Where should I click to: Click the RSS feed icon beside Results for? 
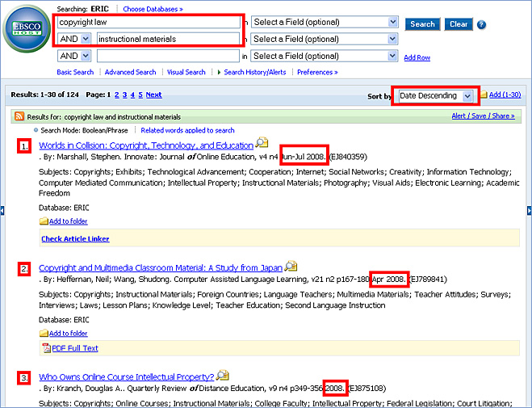tap(19, 116)
